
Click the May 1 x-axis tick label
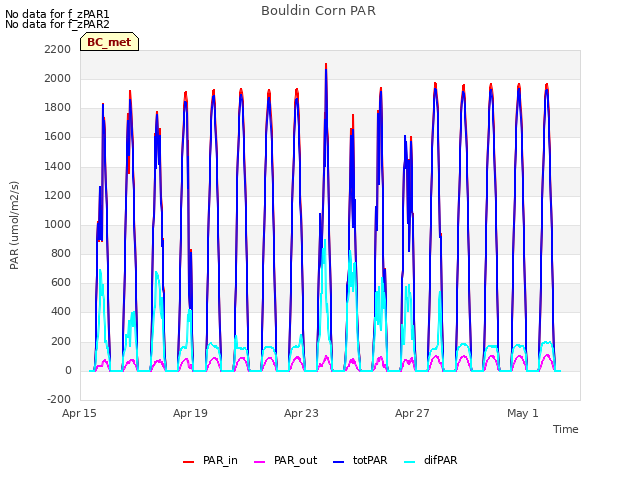(523, 413)
